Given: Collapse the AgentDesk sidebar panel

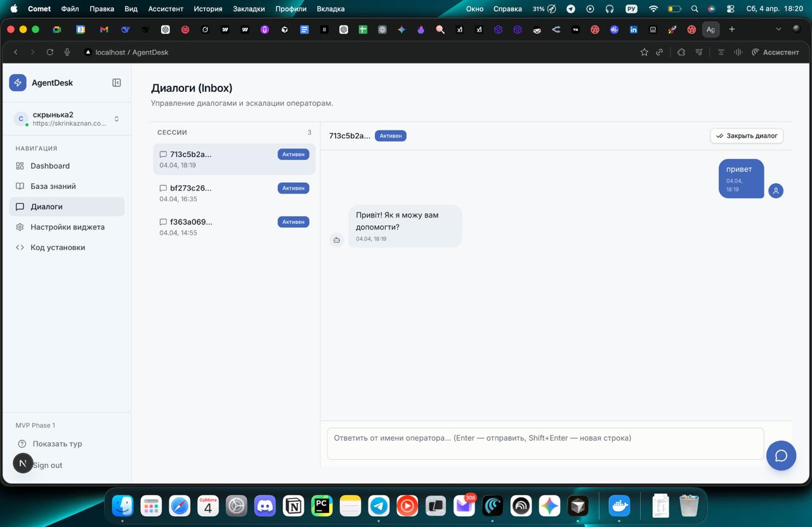Looking at the screenshot, I should 117,82.
